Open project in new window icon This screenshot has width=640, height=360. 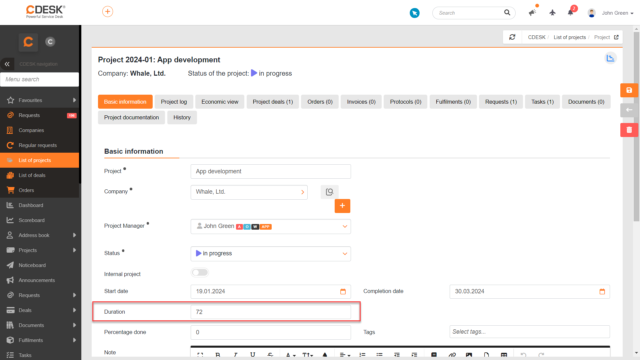tap(616, 37)
